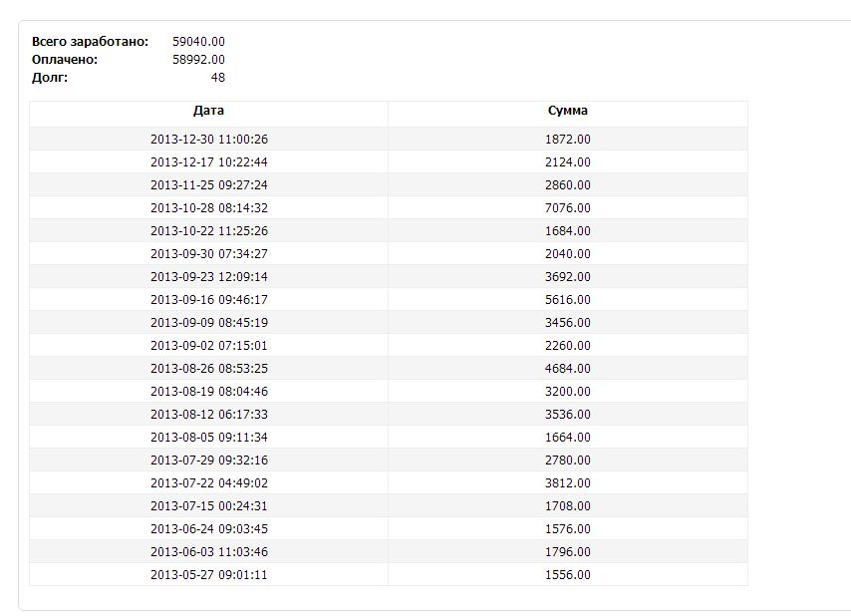
Task: Click the Дата column header
Action: 208,111
